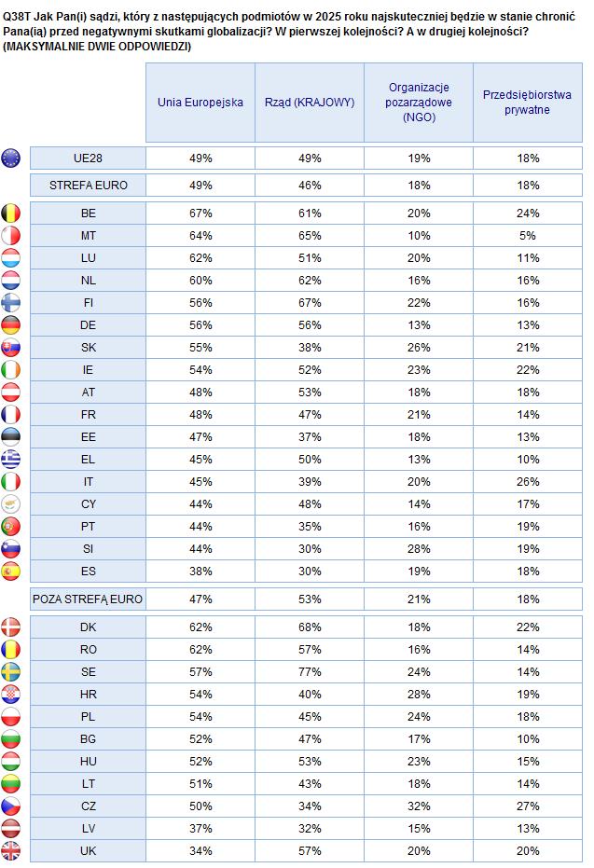The image size is (594, 868).
Task: Click the Belgium flag icon next to BE
Action: pyautogui.click(x=10, y=214)
